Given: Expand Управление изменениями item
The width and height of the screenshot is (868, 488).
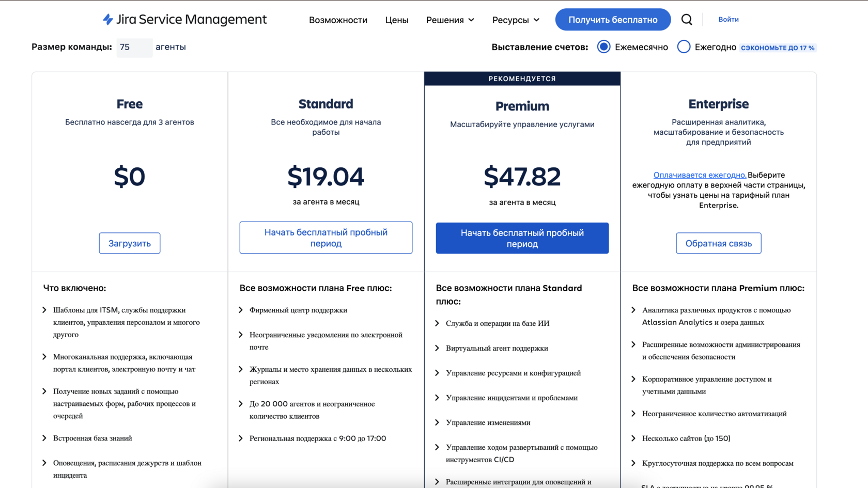Looking at the screenshot, I should pos(483,423).
